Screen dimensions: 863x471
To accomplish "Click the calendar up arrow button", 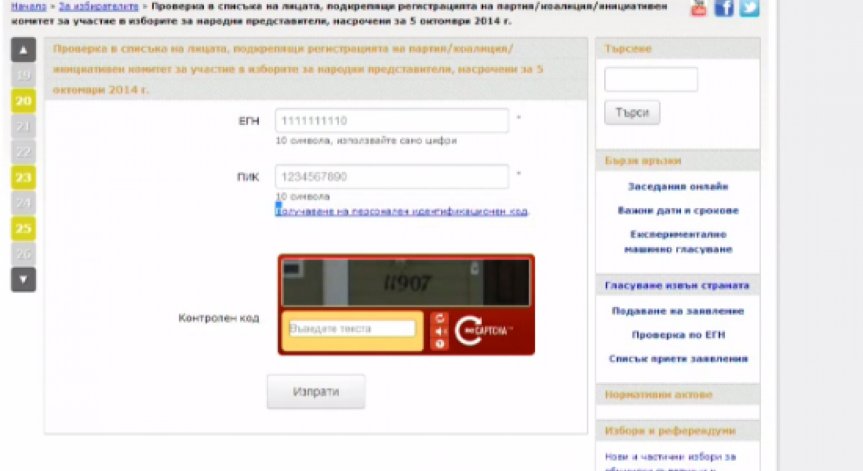I will click(x=23, y=50).
